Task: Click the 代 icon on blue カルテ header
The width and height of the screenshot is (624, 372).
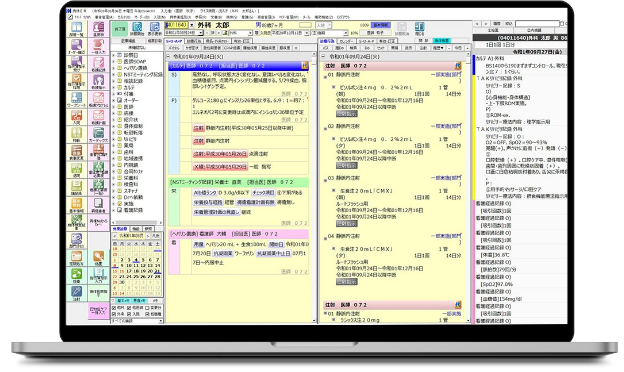Action: (305, 66)
